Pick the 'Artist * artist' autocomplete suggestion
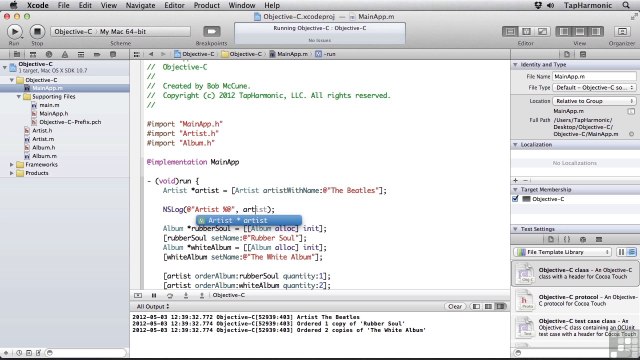The width and height of the screenshot is (640, 360). (249, 220)
